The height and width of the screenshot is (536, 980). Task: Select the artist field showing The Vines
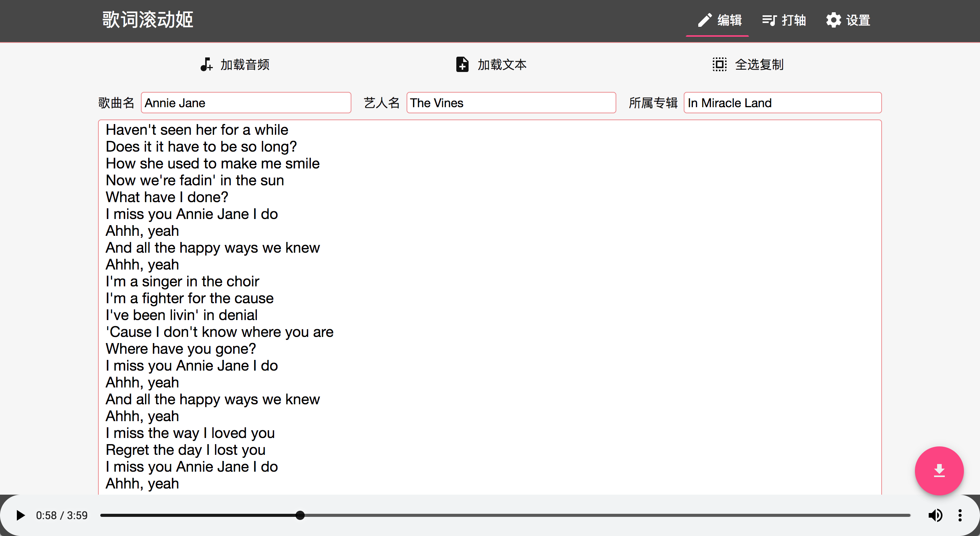pos(511,103)
